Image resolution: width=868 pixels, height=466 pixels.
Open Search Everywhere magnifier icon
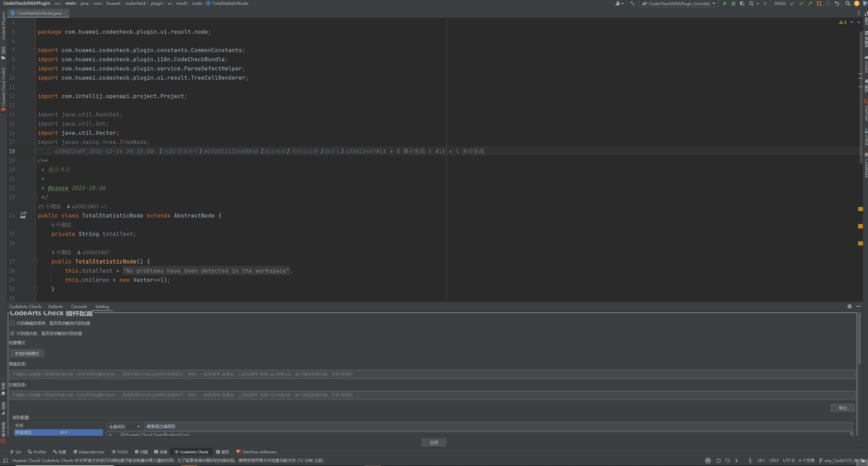[x=848, y=3]
